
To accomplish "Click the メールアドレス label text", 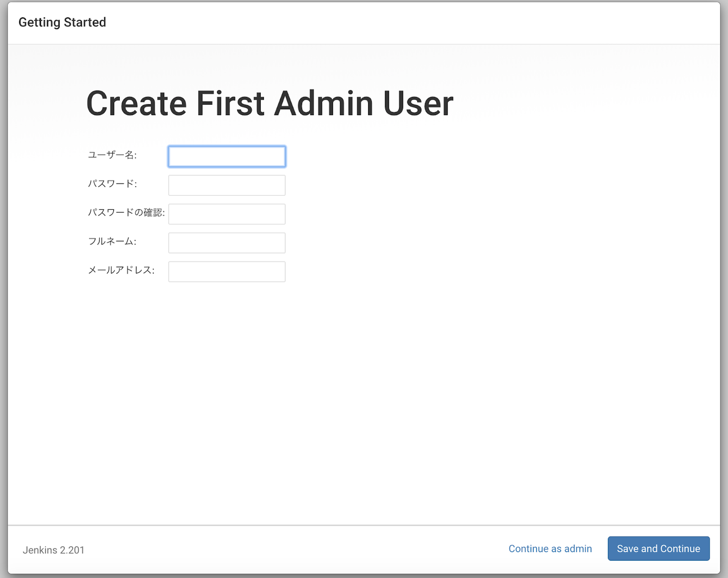I will 121,270.
